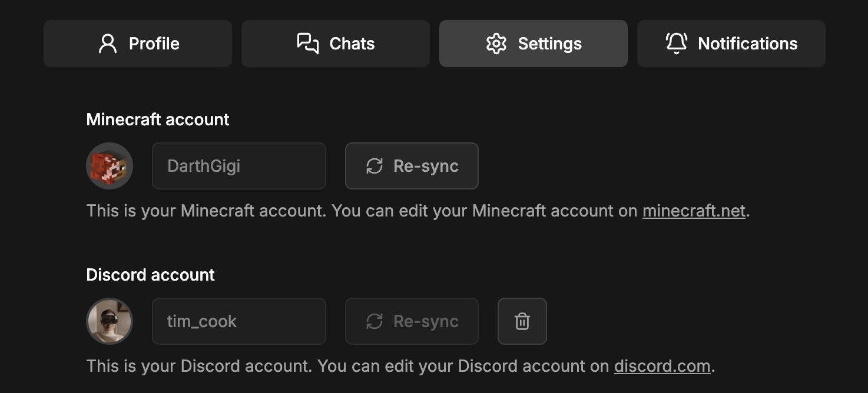The width and height of the screenshot is (868, 393).
Task: Open the minecraft.net link
Action: click(693, 211)
